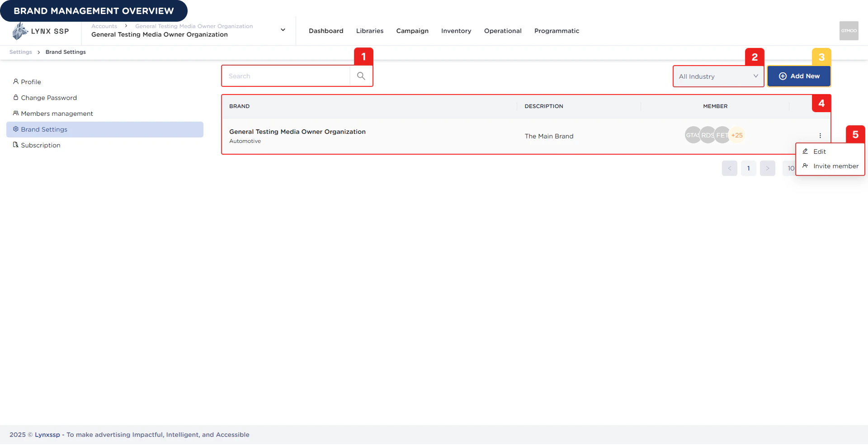The width and height of the screenshot is (868, 445).
Task: Go to the previous page arrow
Action: click(730, 168)
